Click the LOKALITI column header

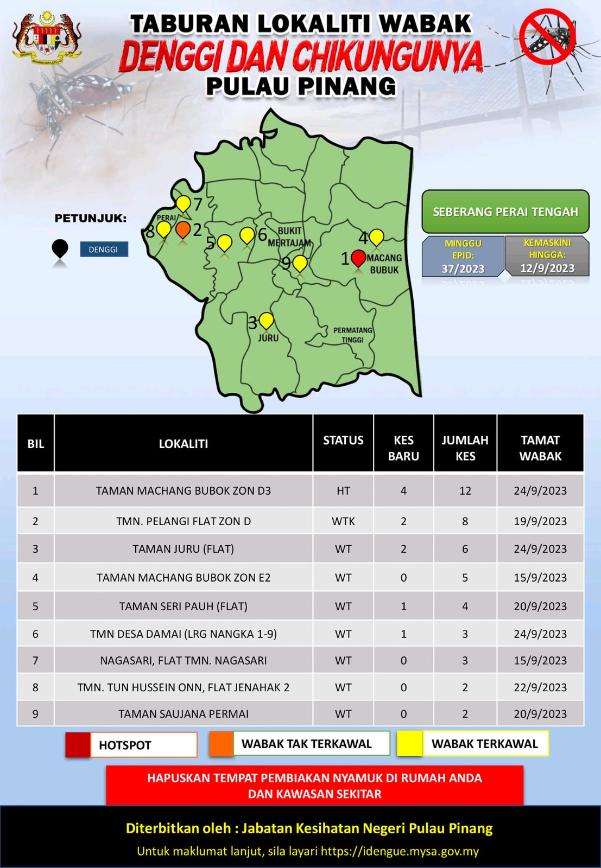pos(184,444)
